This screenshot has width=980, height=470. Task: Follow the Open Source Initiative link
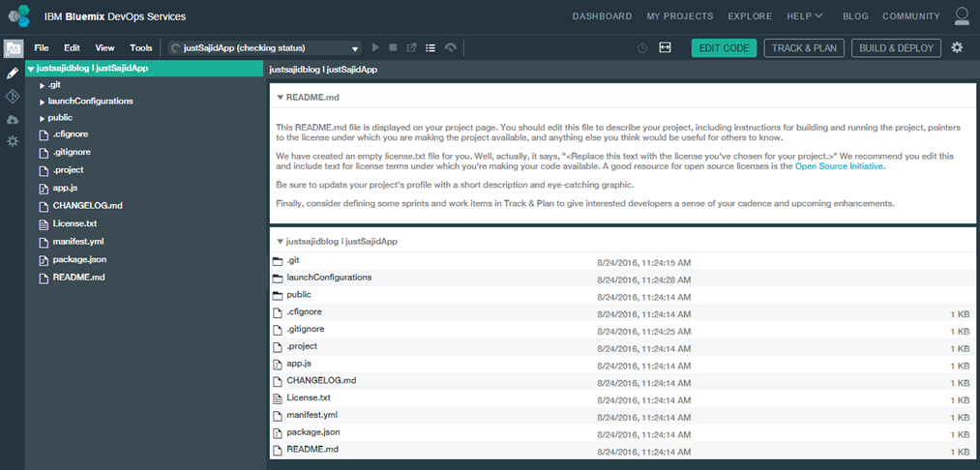840,167
